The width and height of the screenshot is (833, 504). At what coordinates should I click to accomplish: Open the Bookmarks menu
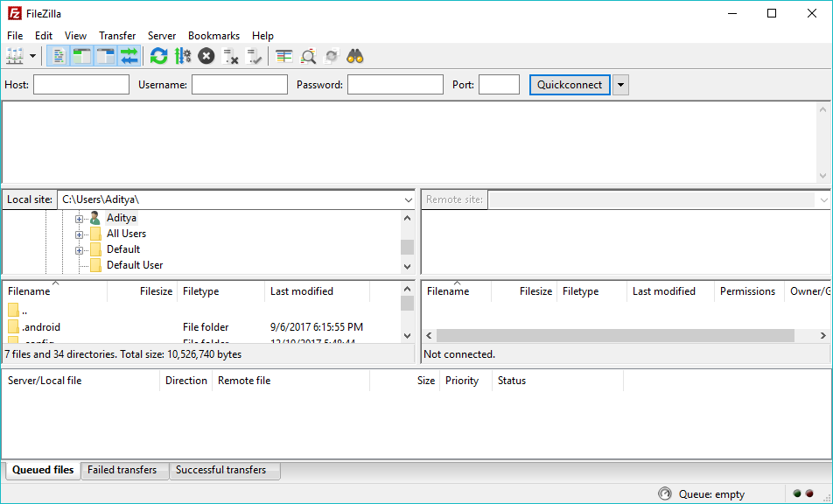(x=213, y=36)
